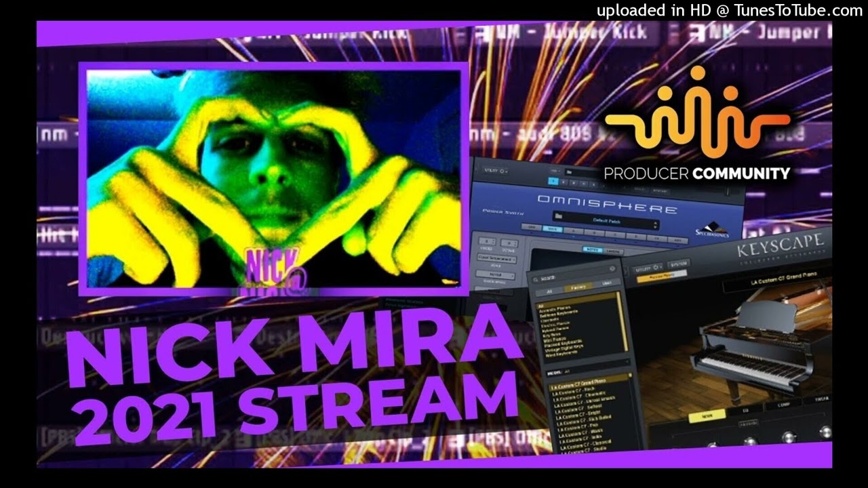Choose the Clavinets category
Image resolution: width=868 pixels, height=488 pixels.
(550, 319)
